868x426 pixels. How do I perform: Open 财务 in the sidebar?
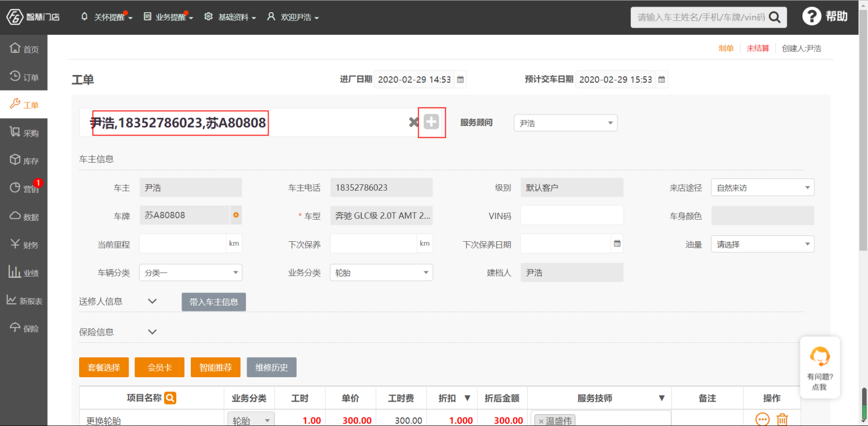coord(24,244)
